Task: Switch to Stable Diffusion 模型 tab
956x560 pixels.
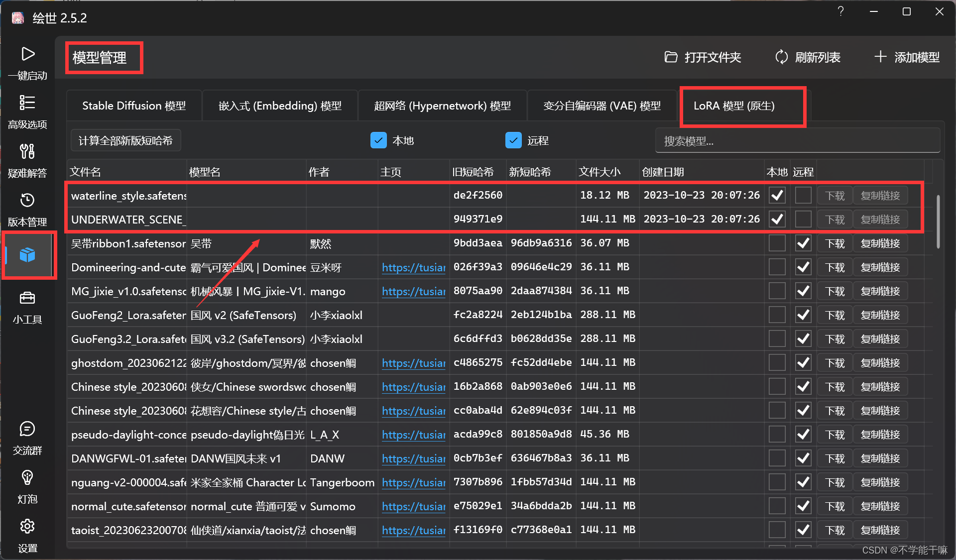Action: 134,106
